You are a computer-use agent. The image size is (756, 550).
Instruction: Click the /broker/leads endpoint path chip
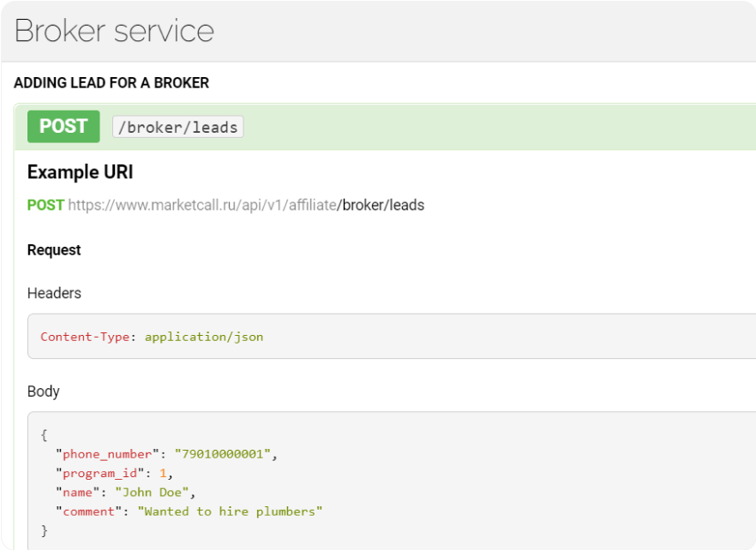tap(177, 128)
